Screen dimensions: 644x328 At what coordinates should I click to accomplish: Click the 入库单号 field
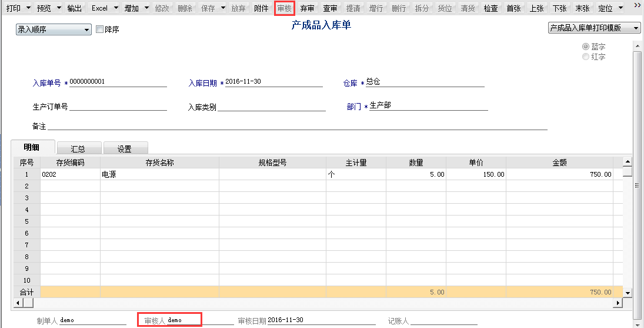(118, 82)
